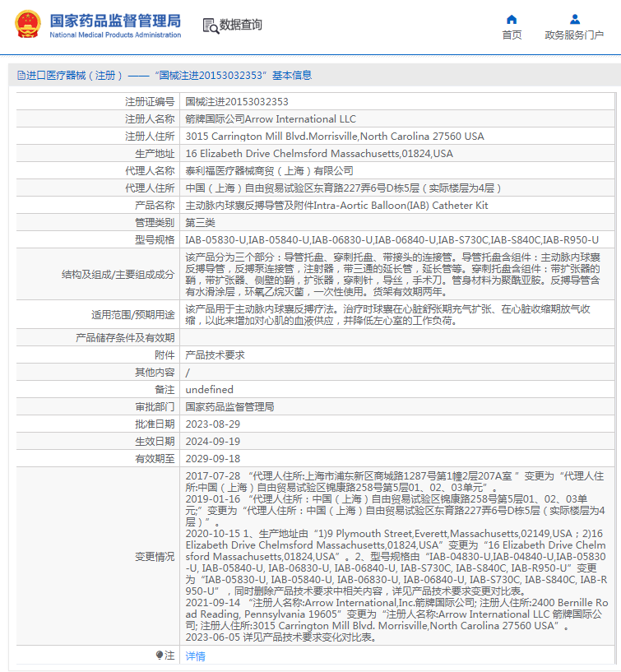The image size is (621, 672).
Task: Click the 数据查询 search document icon
Action: [x=211, y=25]
